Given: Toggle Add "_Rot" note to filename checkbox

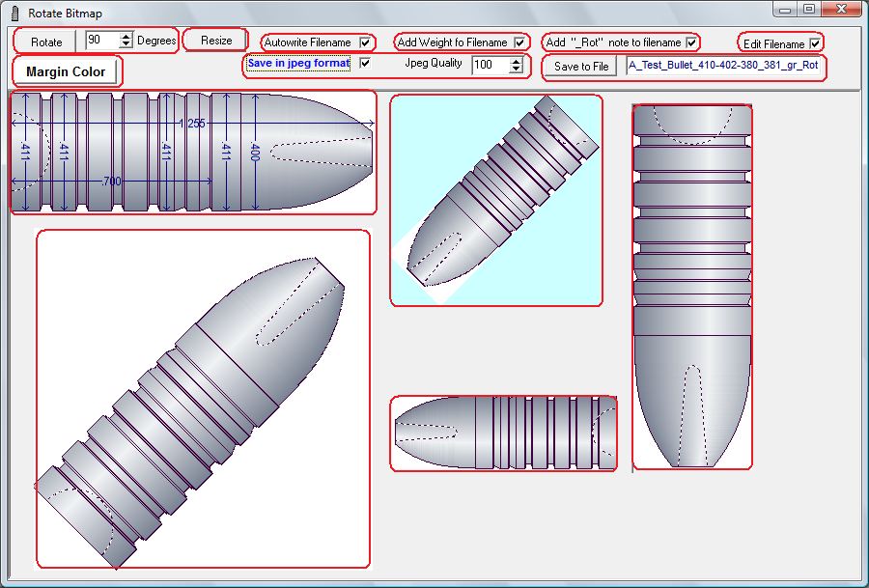Looking at the screenshot, I should tap(691, 42).
